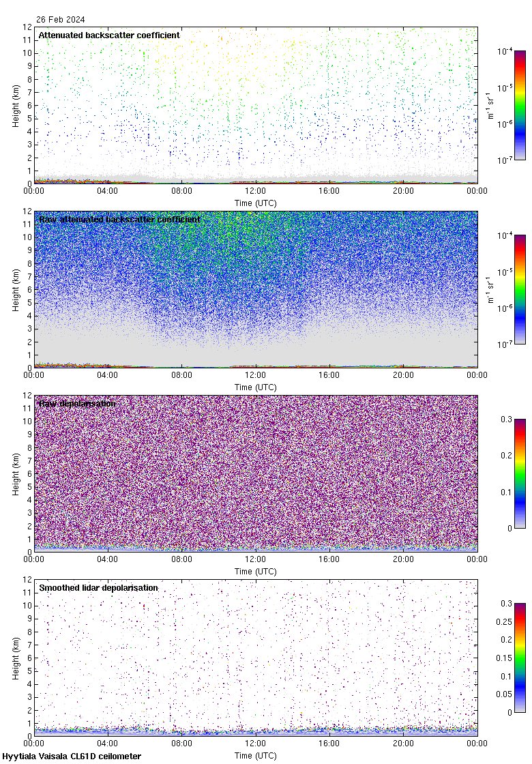
Task: Click the "Smoothed lidar depolarisation" title
Action: [x=98, y=588]
